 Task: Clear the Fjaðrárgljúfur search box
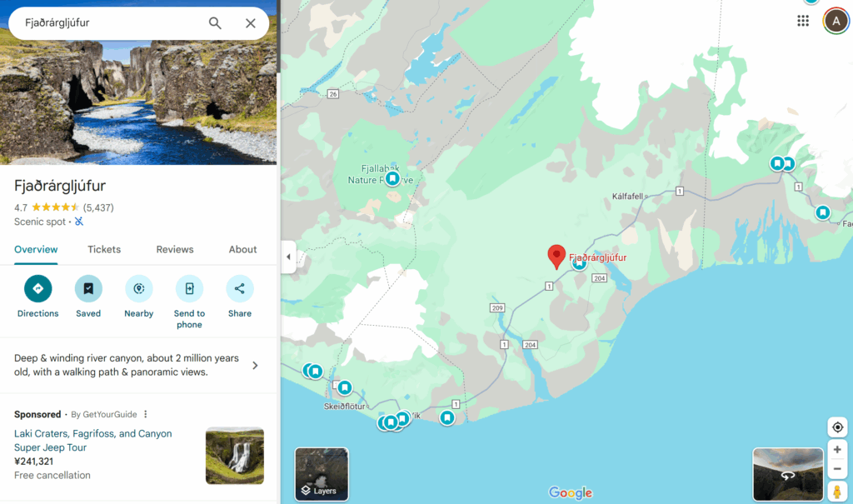point(250,22)
